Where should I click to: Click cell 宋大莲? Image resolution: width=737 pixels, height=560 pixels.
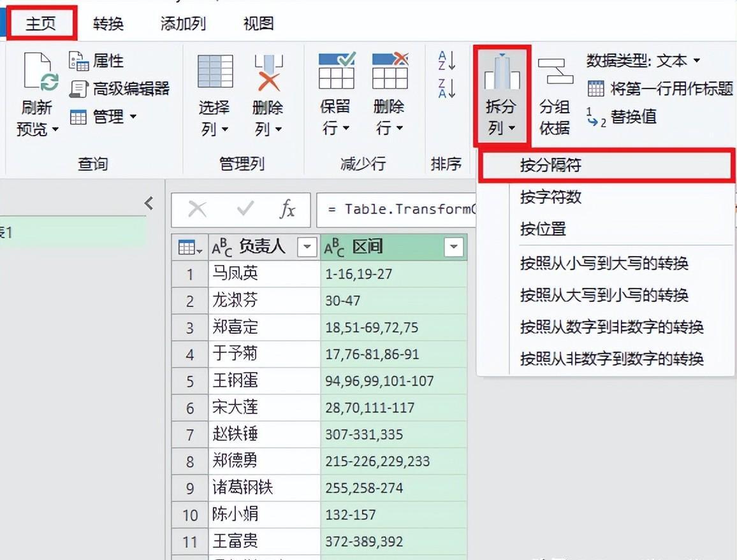[x=264, y=407]
